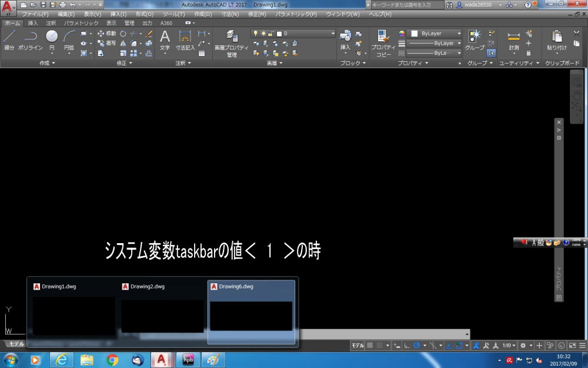Image resolution: width=588 pixels, height=368 pixels.
Task: Open the 寸法(N) menu
Action: coord(229,14)
